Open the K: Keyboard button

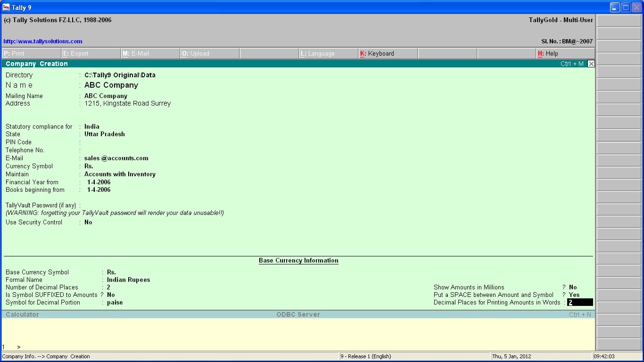(388, 53)
